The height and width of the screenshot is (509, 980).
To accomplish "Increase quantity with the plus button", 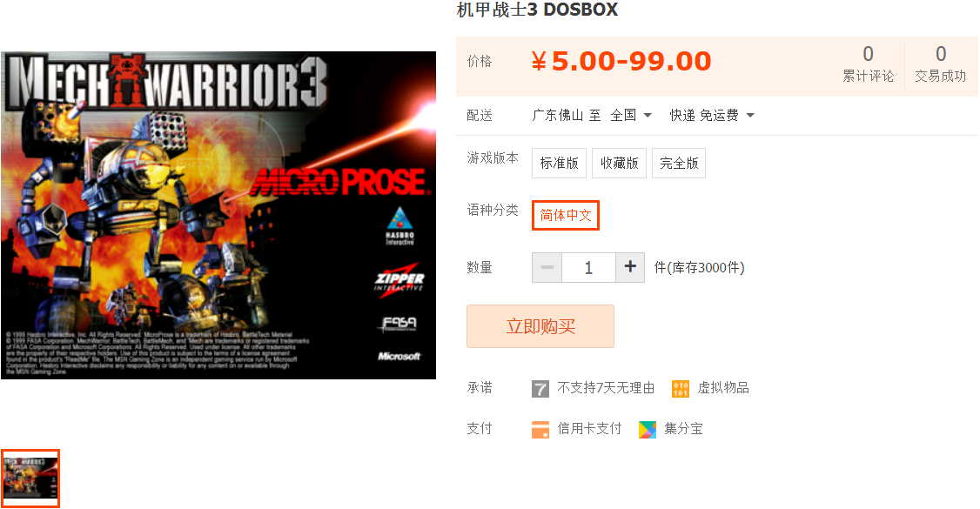I will pyautogui.click(x=630, y=267).
